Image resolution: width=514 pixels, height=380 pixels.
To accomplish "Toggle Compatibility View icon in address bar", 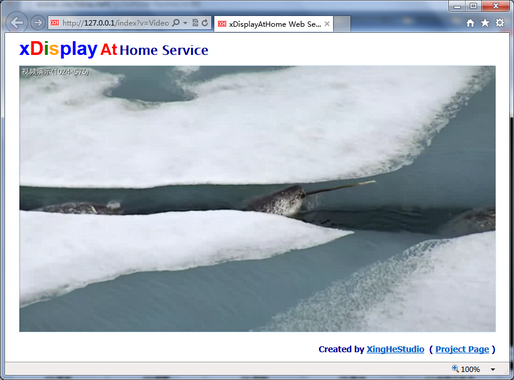I will pos(195,23).
